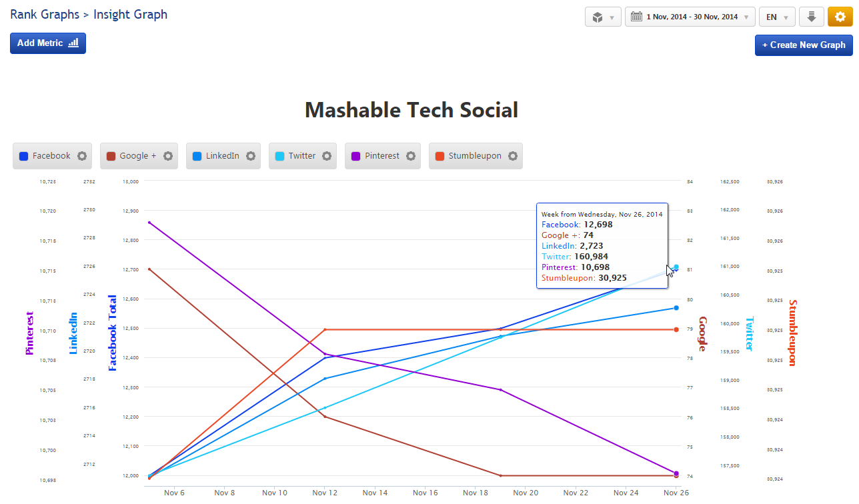
Task: Expand the EN language dropdown
Action: tap(777, 17)
